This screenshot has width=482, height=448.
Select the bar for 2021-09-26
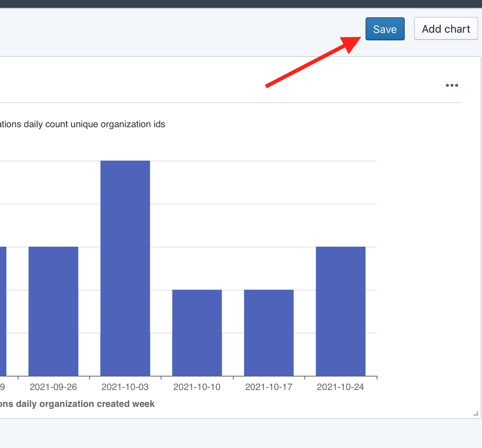[x=53, y=311]
